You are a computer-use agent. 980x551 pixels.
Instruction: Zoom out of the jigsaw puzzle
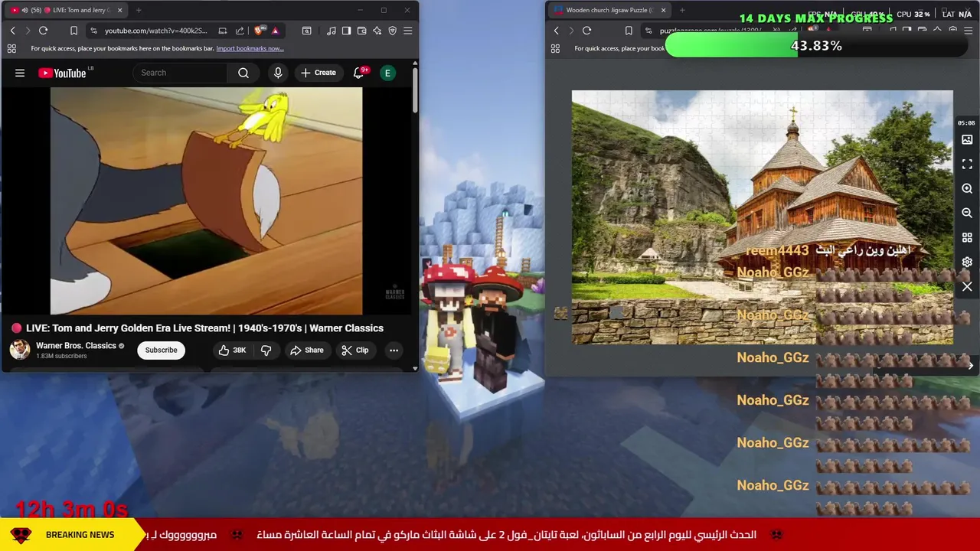point(967,213)
